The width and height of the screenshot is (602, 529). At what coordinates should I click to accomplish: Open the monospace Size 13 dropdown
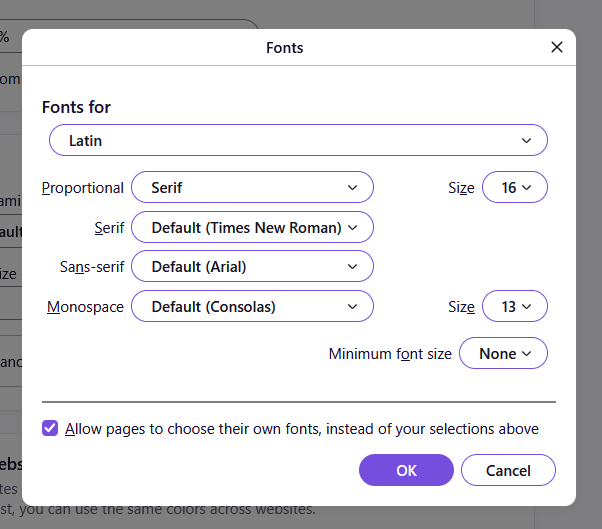515,306
